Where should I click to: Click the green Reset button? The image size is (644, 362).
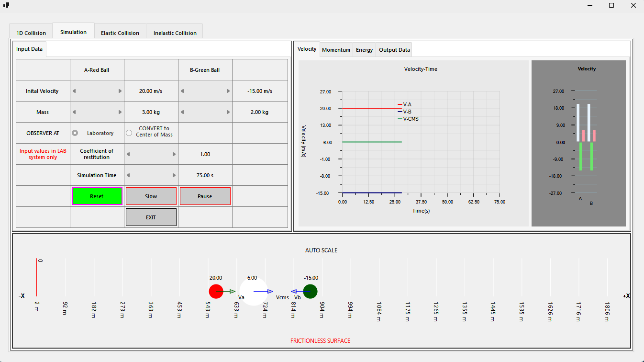tap(97, 196)
